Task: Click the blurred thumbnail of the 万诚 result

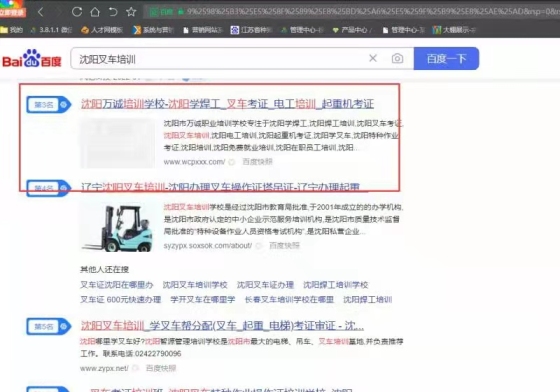Action: tap(117, 143)
